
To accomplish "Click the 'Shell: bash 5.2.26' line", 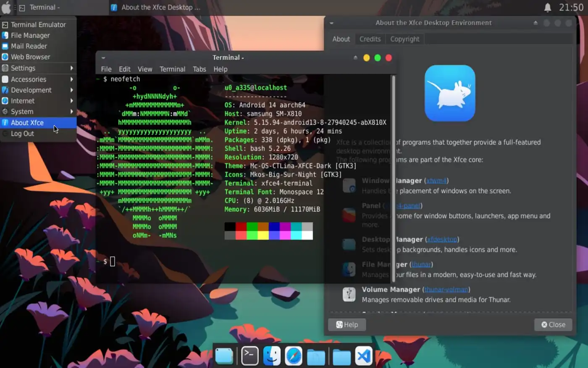I will pos(257,149).
